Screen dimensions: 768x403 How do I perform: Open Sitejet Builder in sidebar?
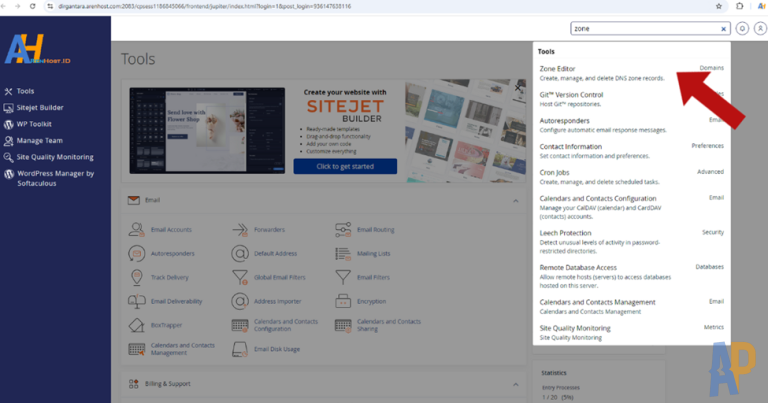click(x=40, y=108)
